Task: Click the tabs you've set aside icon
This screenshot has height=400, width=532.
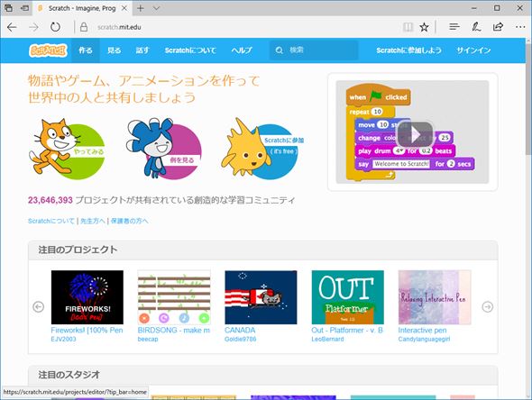Action: (x=8, y=8)
